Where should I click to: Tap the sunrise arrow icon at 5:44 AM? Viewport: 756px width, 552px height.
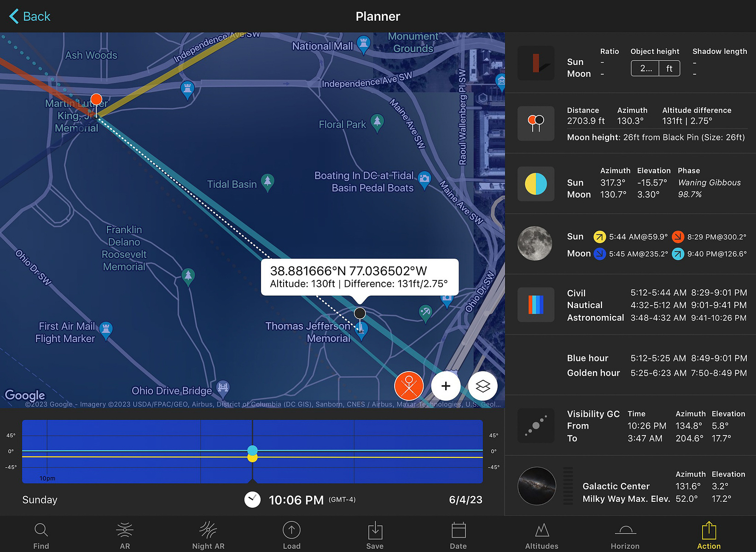pos(599,237)
